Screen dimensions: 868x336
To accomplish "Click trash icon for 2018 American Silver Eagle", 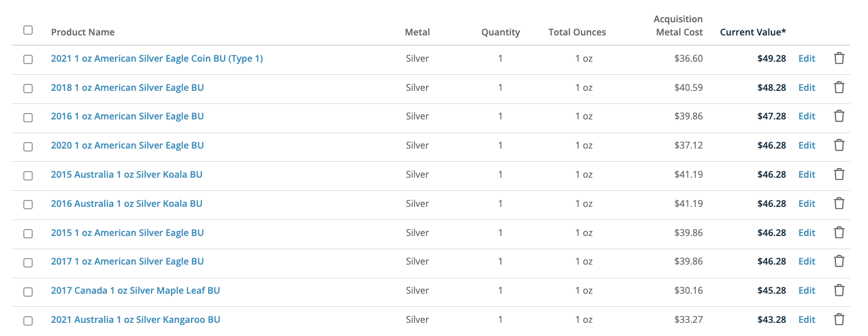I will pyautogui.click(x=839, y=87).
